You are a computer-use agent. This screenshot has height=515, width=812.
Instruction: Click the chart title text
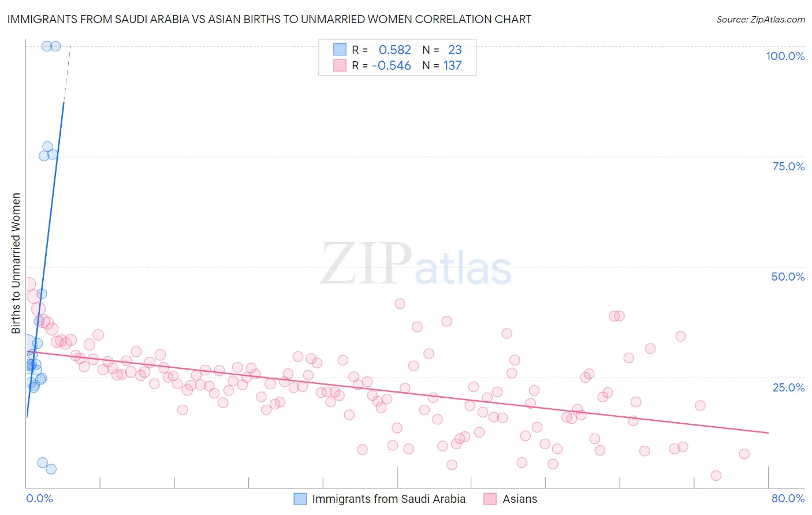coord(269,19)
